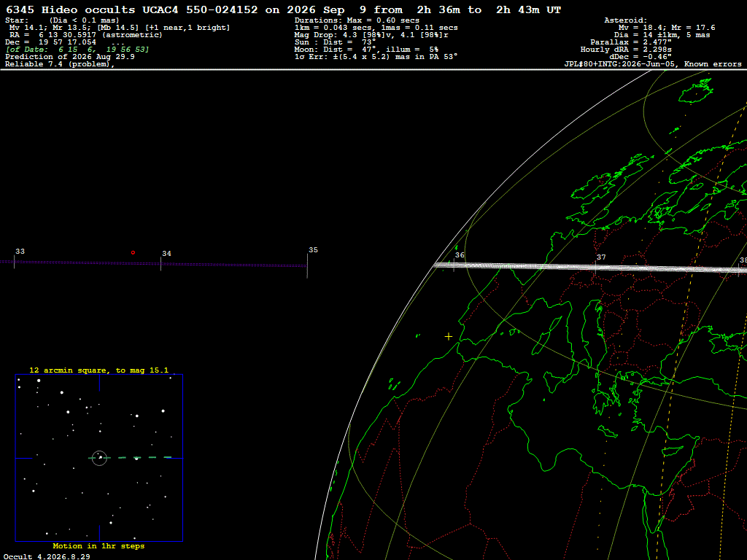Click time marker 35 on the path
Screen dimensions: 747x560
click(313, 250)
